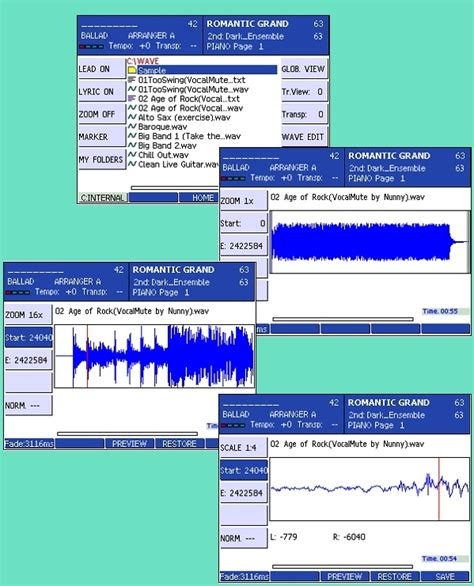474x586 pixels.
Task: Select the C:INTERNAL drive tab
Action: [102, 198]
